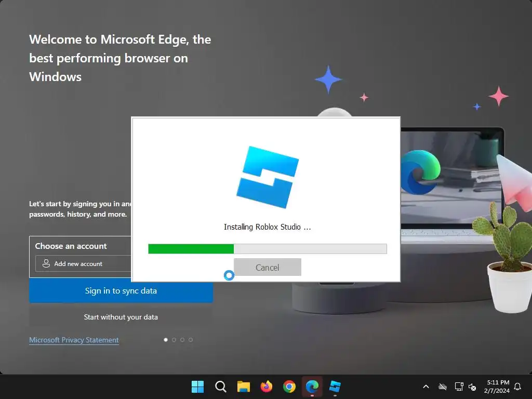
Task: Open File Explorer from taskbar
Action: pos(243,387)
